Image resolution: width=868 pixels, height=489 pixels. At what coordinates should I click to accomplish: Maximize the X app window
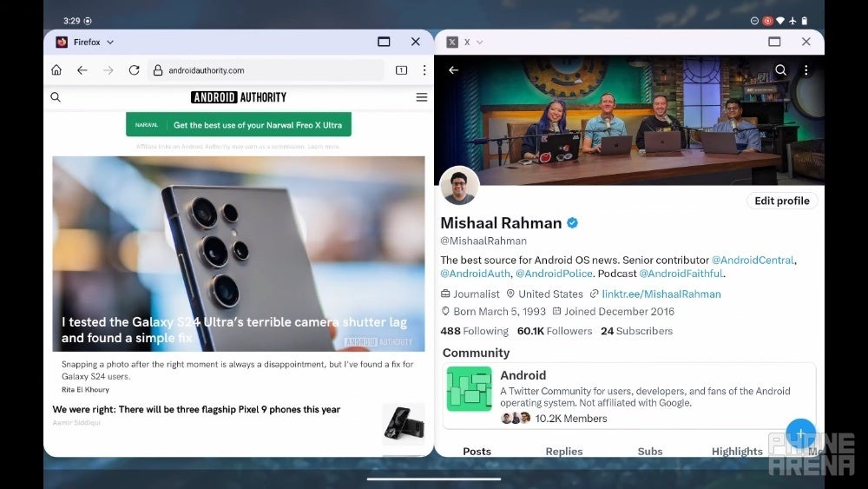click(x=774, y=42)
